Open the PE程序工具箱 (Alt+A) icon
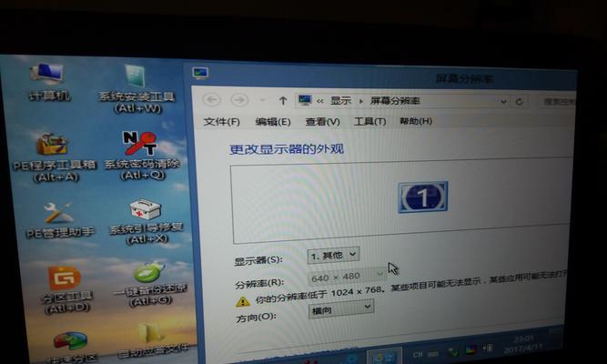The width and height of the screenshot is (607, 364). (x=55, y=157)
